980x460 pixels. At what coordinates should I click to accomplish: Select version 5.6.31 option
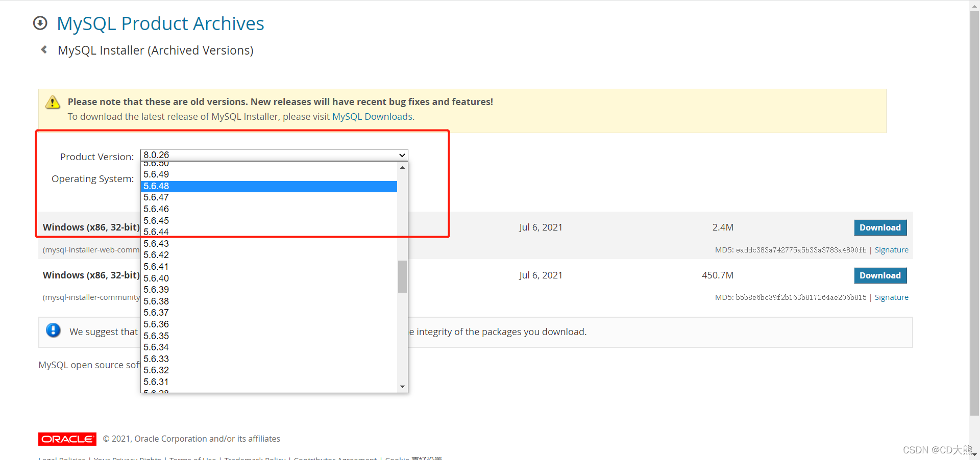click(x=269, y=382)
